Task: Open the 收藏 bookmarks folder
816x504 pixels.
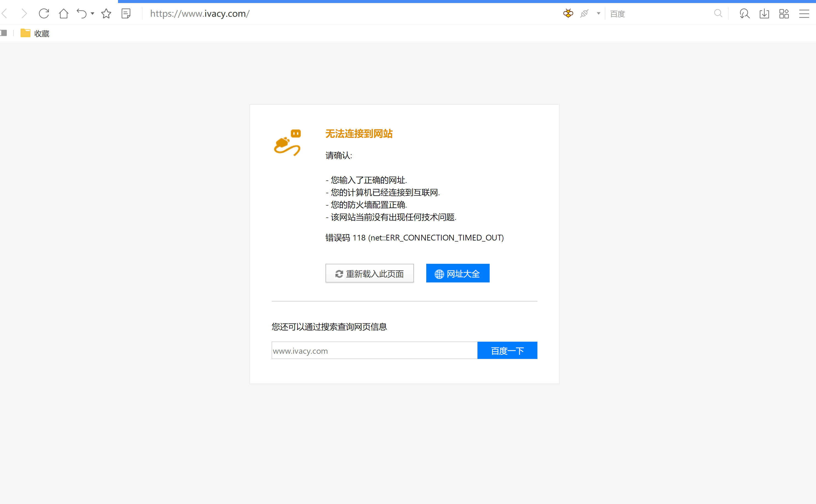Action: pyautogui.click(x=35, y=33)
